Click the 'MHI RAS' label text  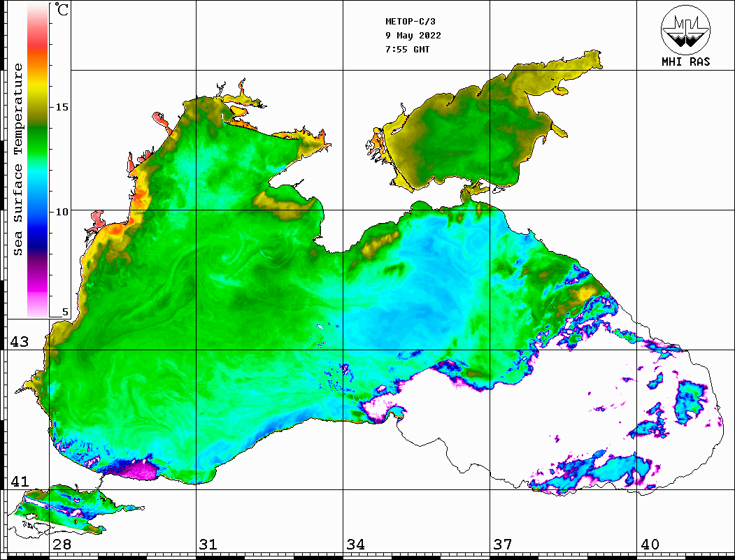[x=686, y=62]
